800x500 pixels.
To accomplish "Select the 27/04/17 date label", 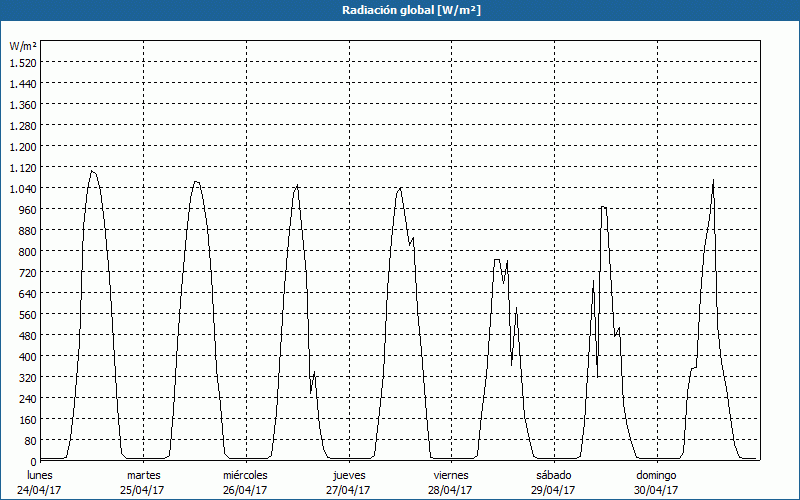I will pos(348,490).
